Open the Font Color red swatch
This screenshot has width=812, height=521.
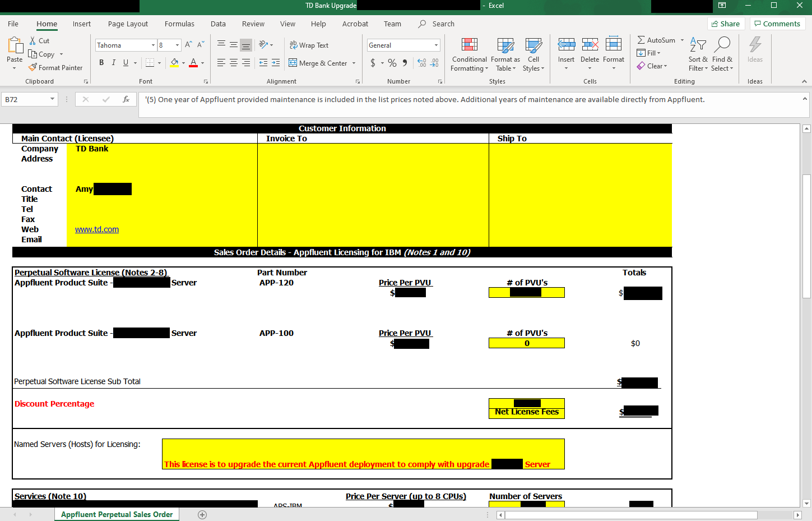tap(193, 63)
